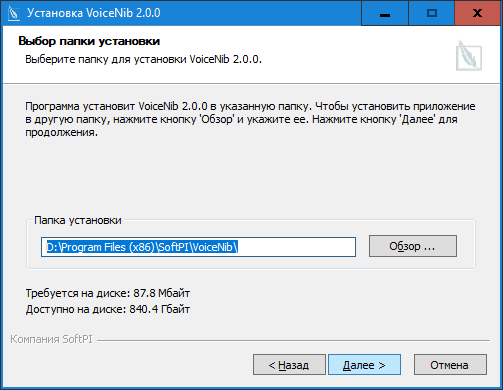Click 'Требуется на диске: 87.8 Мбайт' text
503x390 pixels.
click(x=108, y=293)
